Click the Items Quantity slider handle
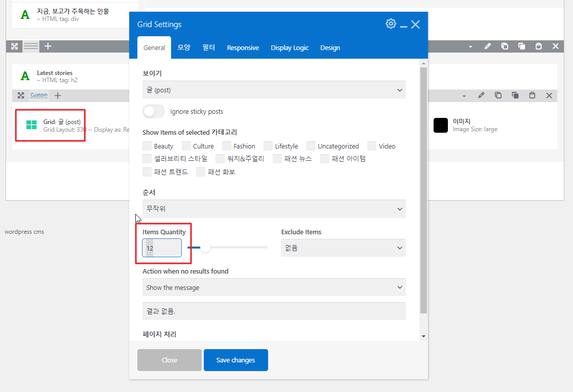The image size is (573, 392). (205, 248)
